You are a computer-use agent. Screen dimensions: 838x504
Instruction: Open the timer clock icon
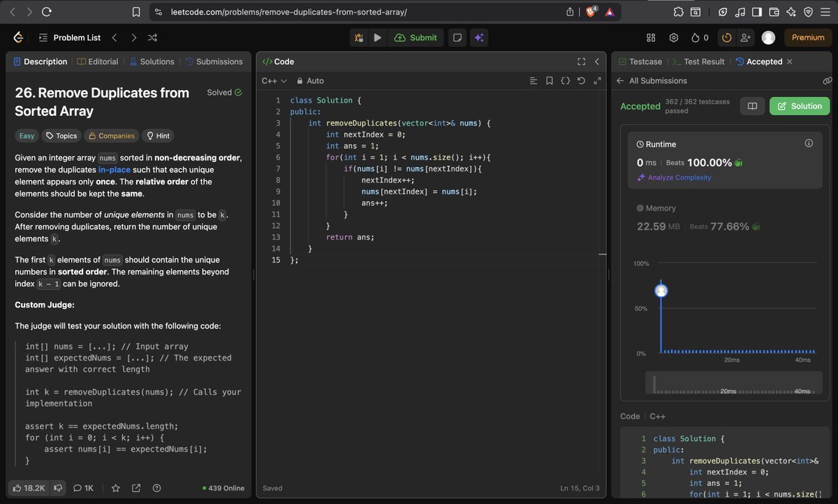pyautogui.click(x=727, y=38)
